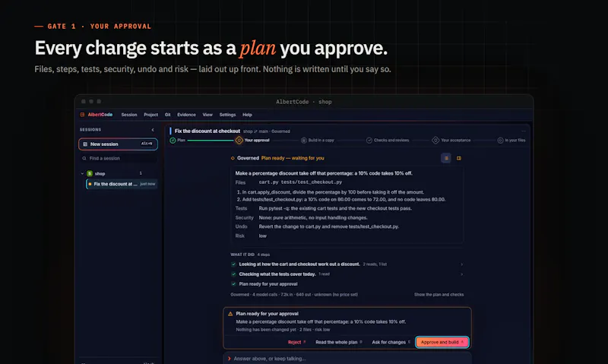608x364 pixels.
Task: Click the 'Plan ready — waiting for you' status
Action: coord(293,158)
